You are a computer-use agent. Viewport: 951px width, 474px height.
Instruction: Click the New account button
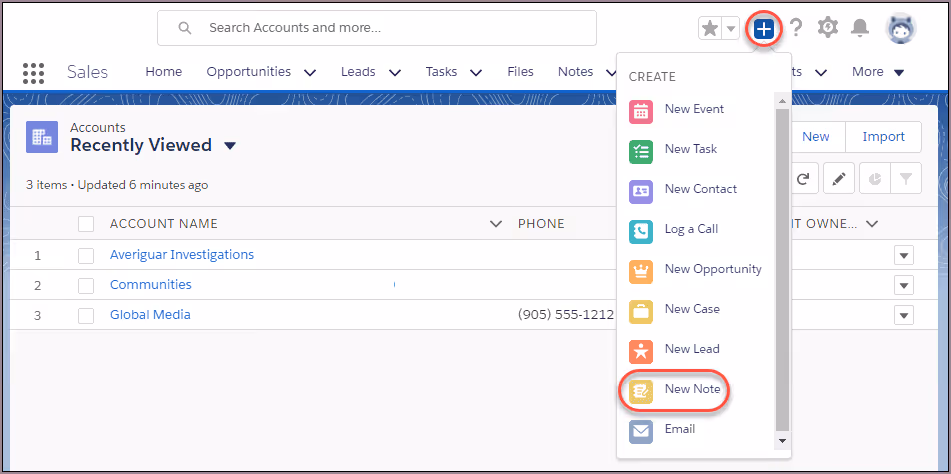point(816,137)
